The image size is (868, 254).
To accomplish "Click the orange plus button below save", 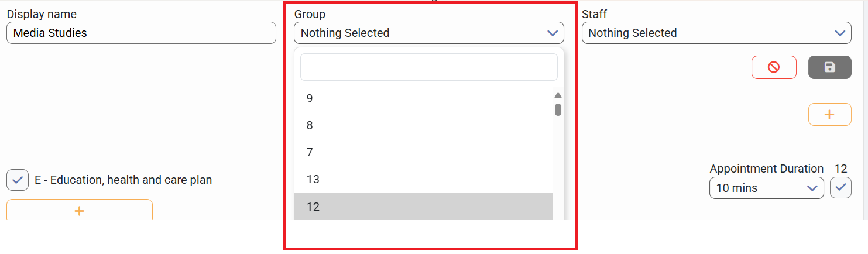I will [829, 115].
